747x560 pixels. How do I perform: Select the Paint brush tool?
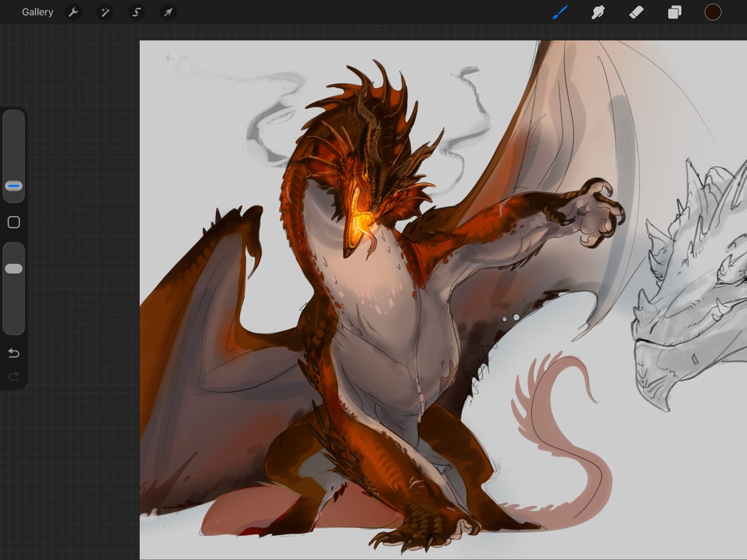click(560, 12)
